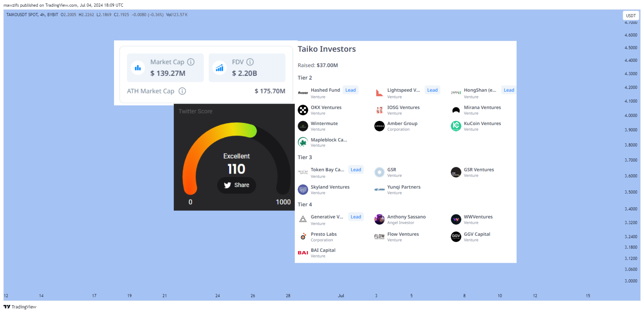
Task: Click the Yunqi Partners logo
Action: pyautogui.click(x=379, y=190)
